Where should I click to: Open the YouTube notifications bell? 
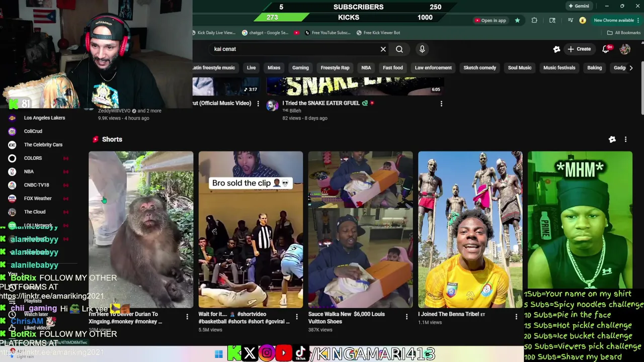coord(607,49)
